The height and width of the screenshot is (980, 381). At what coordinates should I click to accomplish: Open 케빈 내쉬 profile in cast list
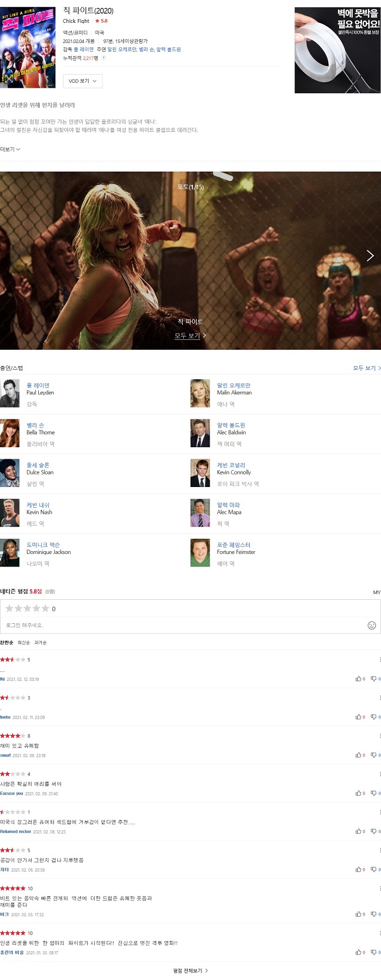click(x=38, y=505)
